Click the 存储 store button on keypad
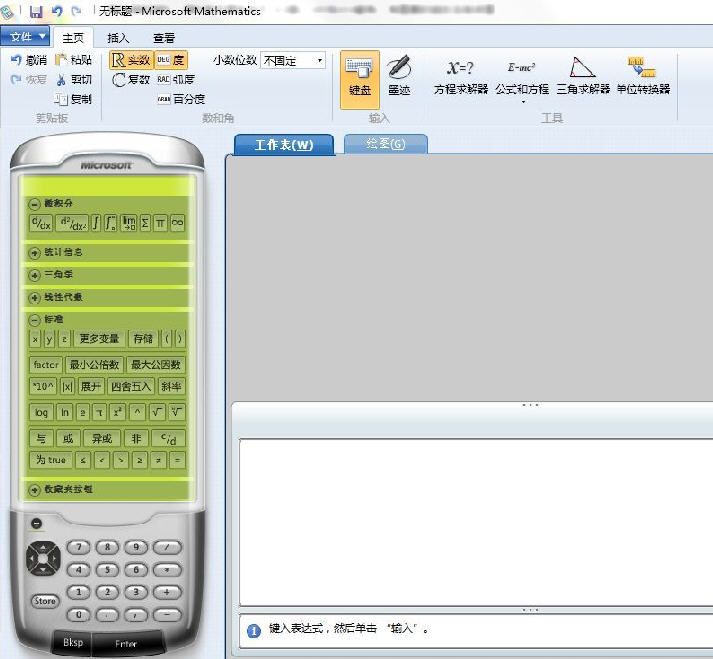The image size is (713, 659). click(144, 339)
